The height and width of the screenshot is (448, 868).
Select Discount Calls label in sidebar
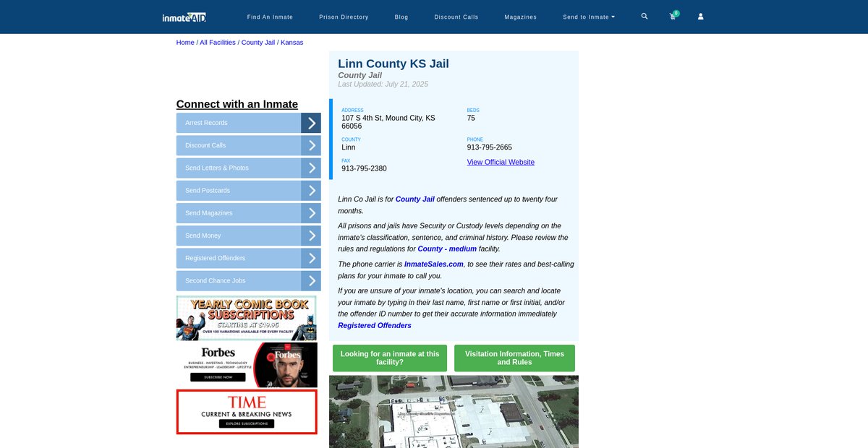[x=205, y=145]
